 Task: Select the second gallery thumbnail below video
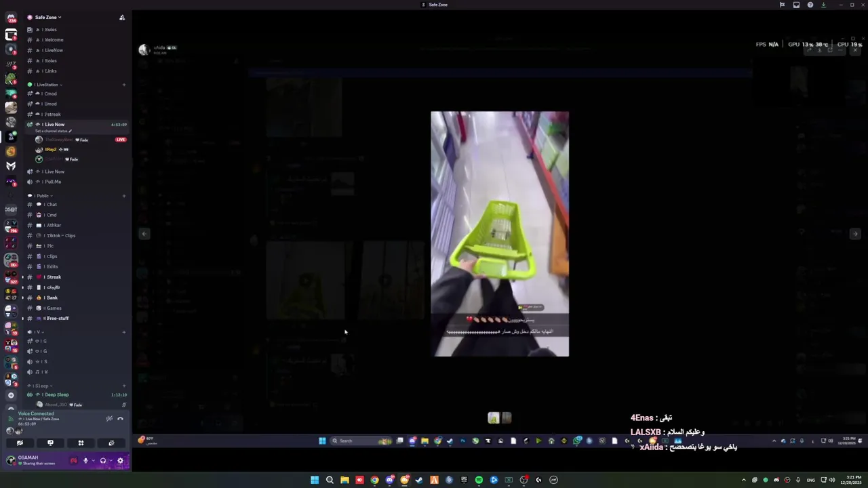click(507, 418)
